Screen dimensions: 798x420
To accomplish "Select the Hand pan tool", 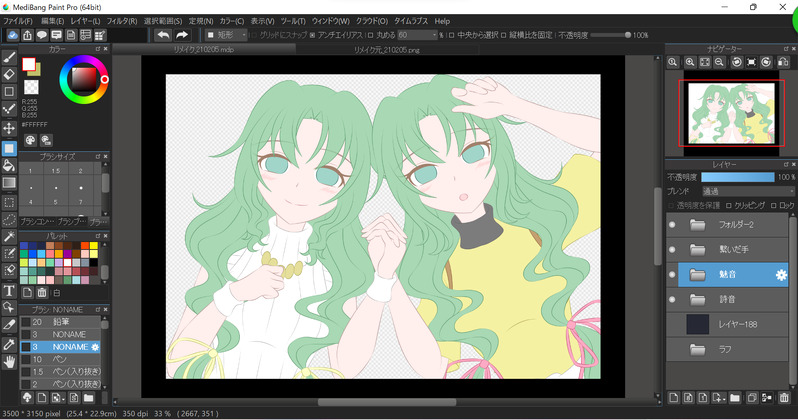I will click(x=9, y=362).
